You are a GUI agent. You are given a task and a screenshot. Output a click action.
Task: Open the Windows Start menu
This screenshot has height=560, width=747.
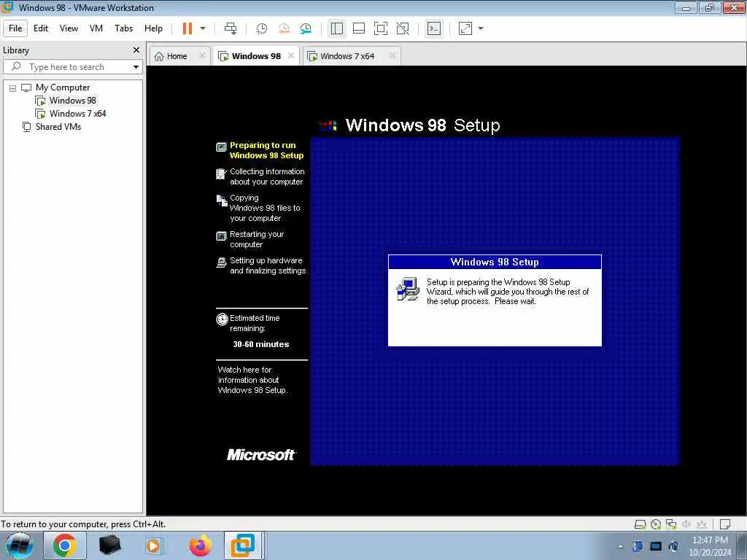click(19, 545)
